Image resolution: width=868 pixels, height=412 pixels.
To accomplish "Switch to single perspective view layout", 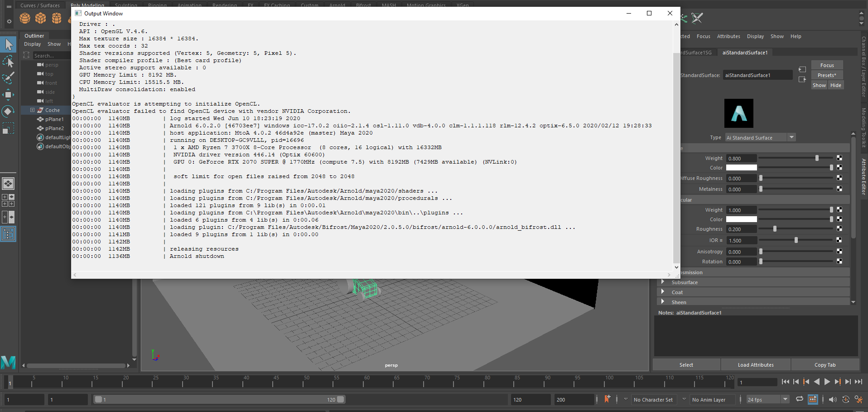I will point(9,184).
